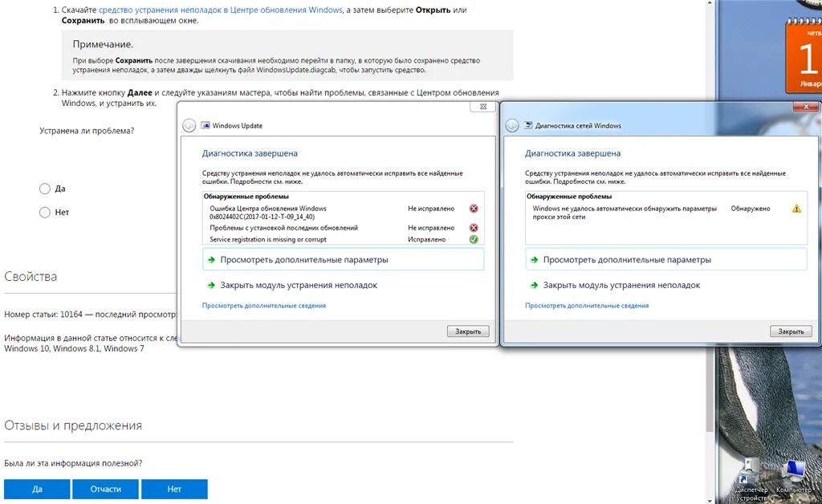
Task: Click green check icon for Service registration row
Action: click(x=474, y=239)
